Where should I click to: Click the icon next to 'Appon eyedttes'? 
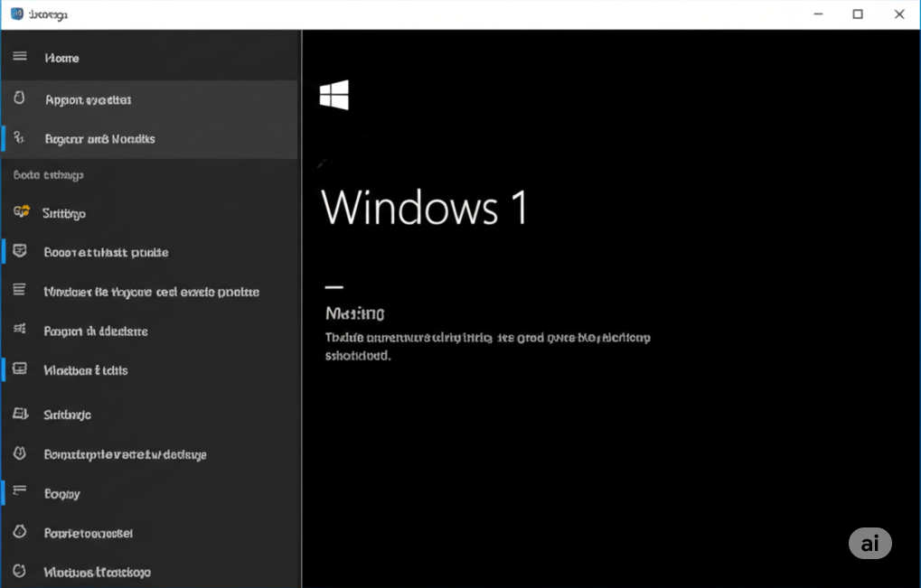point(19,98)
